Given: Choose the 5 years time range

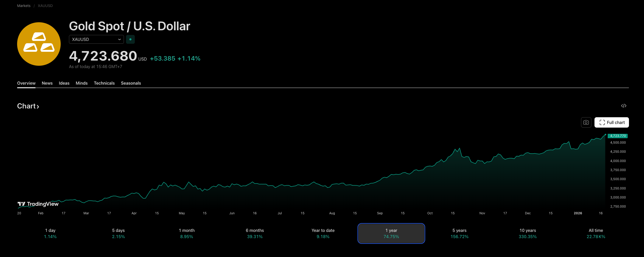Looking at the screenshot, I should pyautogui.click(x=459, y=233).
